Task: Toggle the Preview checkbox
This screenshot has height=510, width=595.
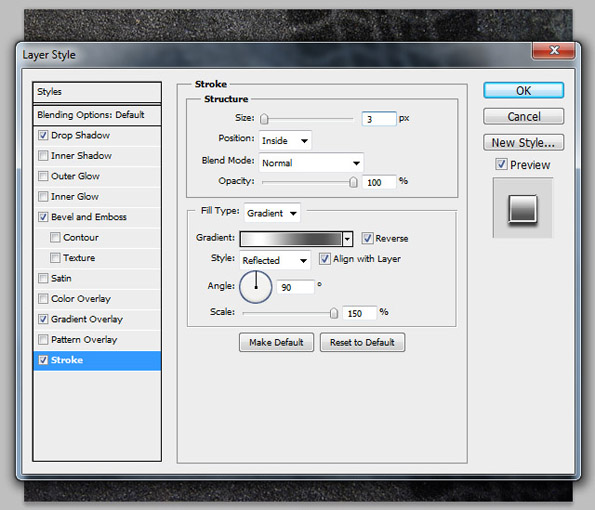Action: pyautogui.click(x=501, y=164)
